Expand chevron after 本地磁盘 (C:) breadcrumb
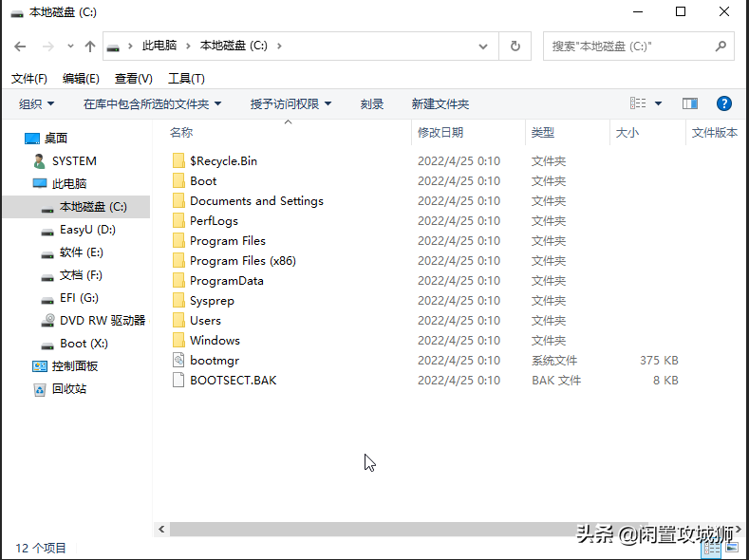This screenshot has height=560, width=749. pyautogui.click(x=279, y=47)
